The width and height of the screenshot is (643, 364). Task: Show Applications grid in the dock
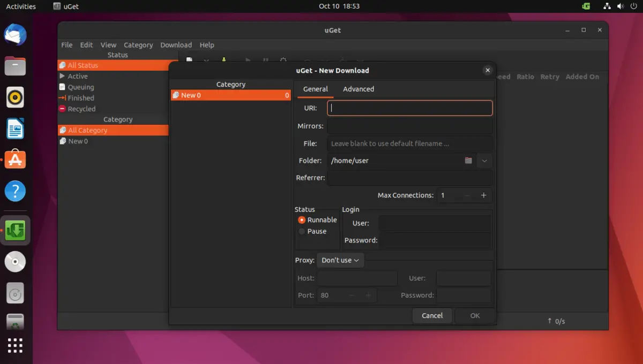15,346
